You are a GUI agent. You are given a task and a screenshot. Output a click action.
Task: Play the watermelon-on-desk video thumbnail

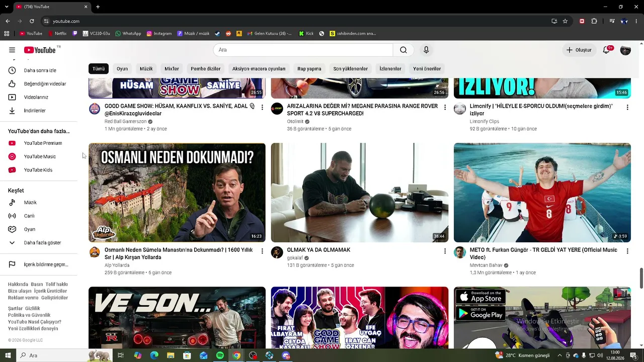point(360,193)
